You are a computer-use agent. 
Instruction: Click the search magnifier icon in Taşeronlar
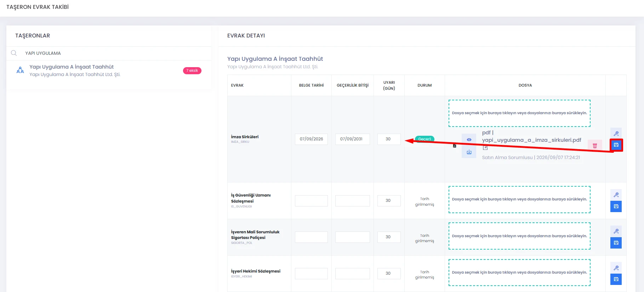[x=14, y=53]
